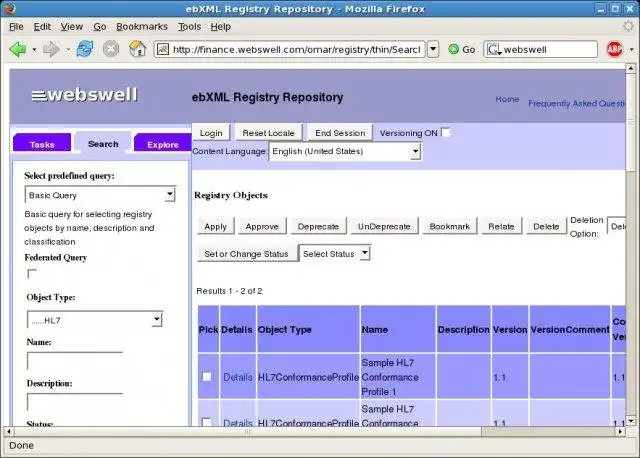Click the vertical scrollbar down arrow
This screenshot has height=458, width=640.
click(631, 421)
